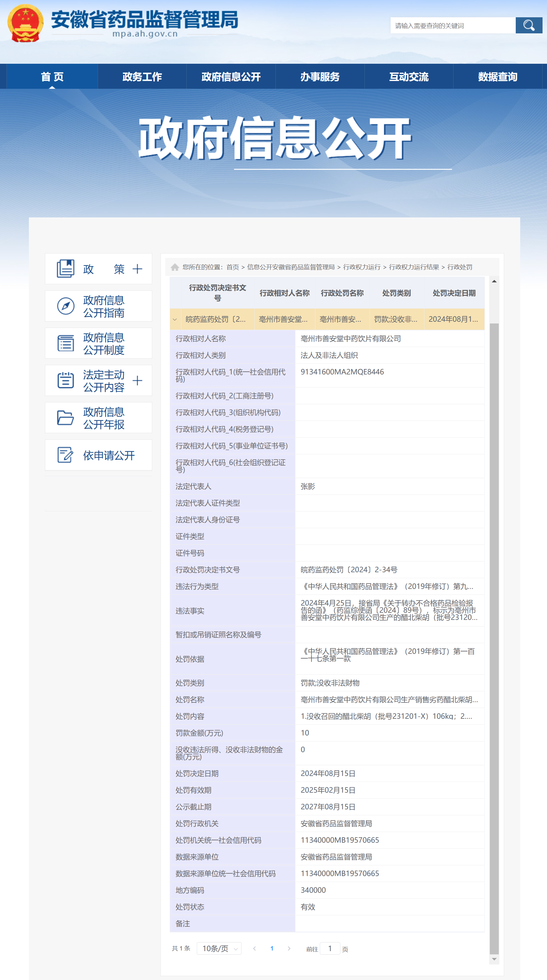Click the 政策 document icon

pos(66,269)
